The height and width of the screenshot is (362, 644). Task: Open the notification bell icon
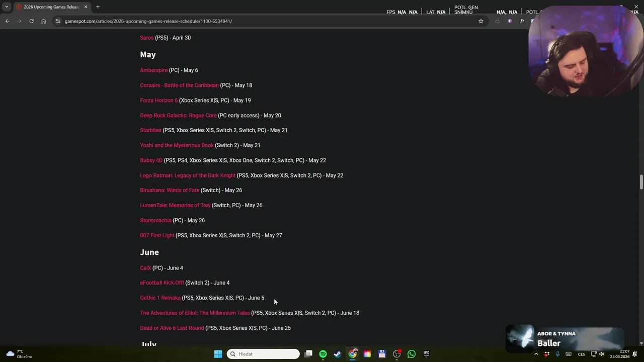coord(635,354)
